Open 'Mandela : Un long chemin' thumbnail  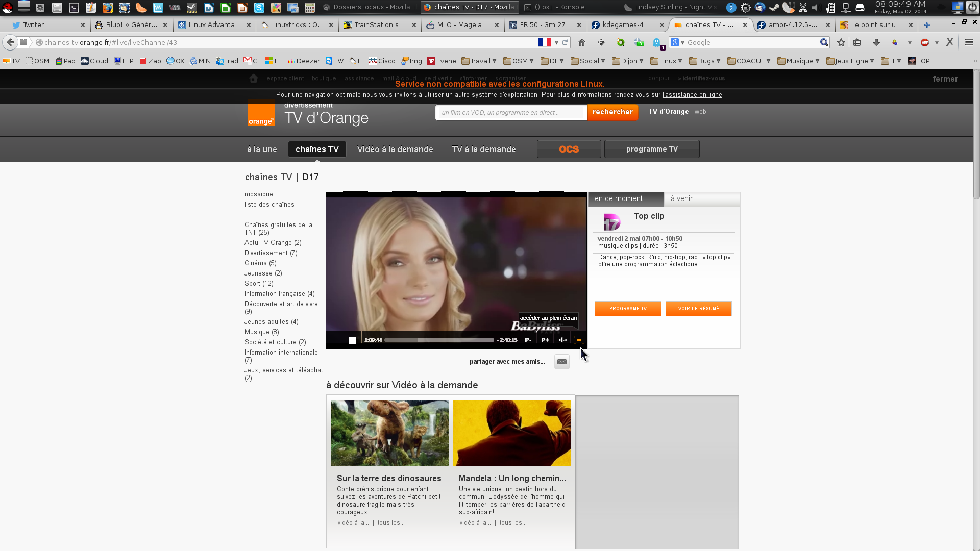click(x=512, y=433)
